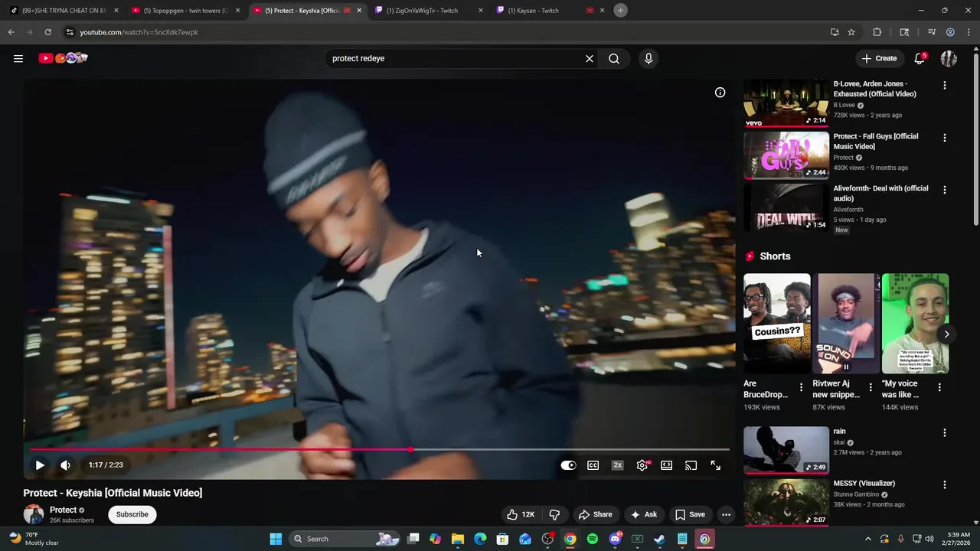Open options for MESSY (Visualizer) video
This screenshot has width=980, height=551.
(x=944, y=485)
